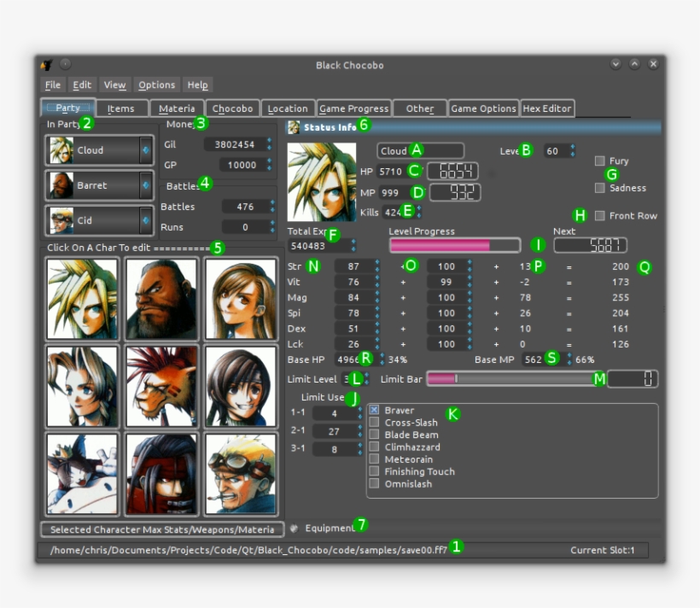Viewport: 700px width, 608px height.
Task: Click the Cloud name input field
Action: tap(421, 150)
